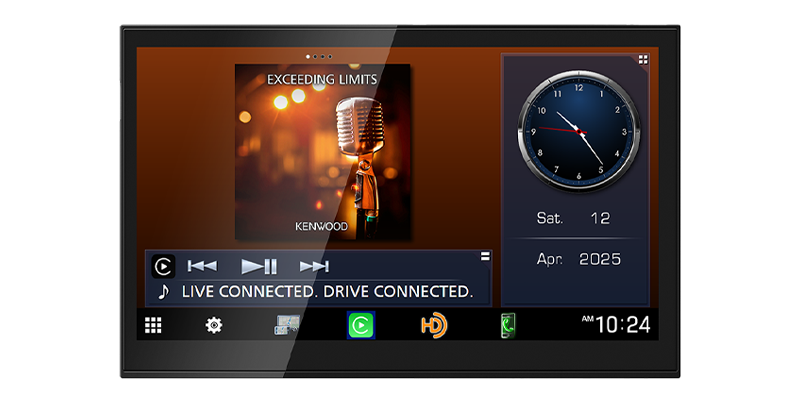Tap the Sat. 12 date display
Viewport: 800px width, 400px height.
(575, 218)
